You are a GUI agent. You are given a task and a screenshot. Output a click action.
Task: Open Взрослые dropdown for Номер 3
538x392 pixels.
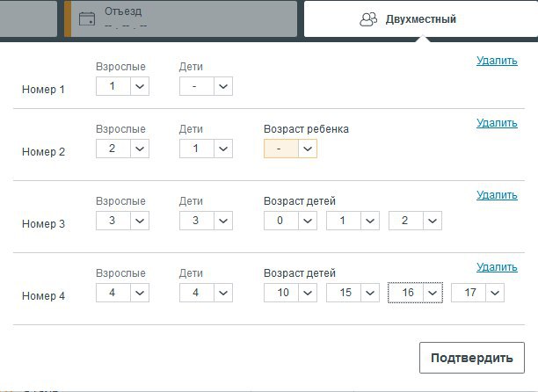click(122, 221)
